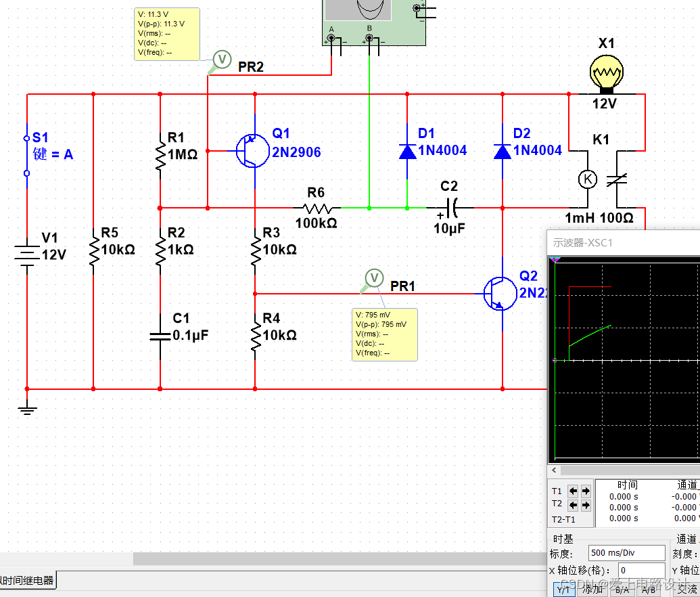Screen dimensions: 700x597
Task: Click oscilloscope channel A terminal
Action: point(331,39)
